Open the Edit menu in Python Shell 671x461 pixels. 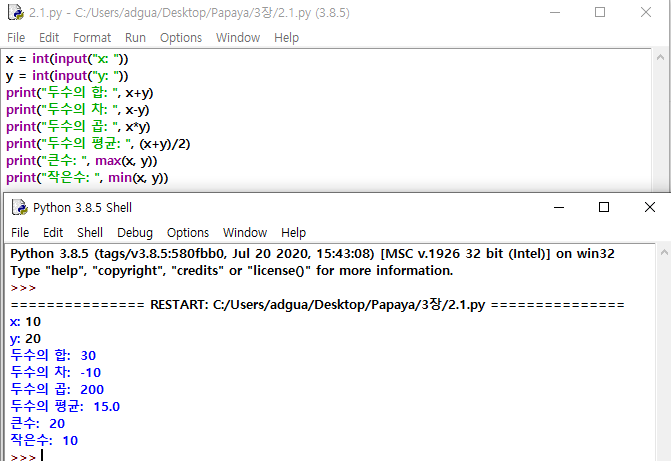(53, 232)
